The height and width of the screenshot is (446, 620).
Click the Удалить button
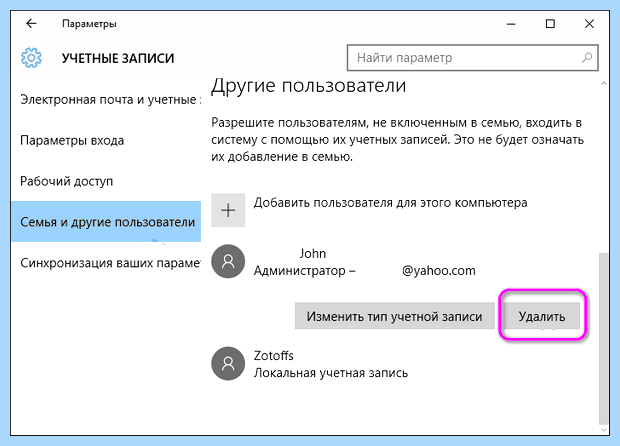coord(542,316)
